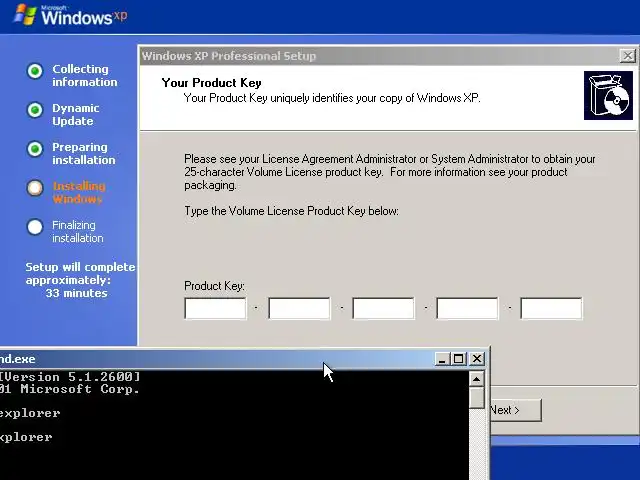Click the Next button in Setup

tap(516, 410)
